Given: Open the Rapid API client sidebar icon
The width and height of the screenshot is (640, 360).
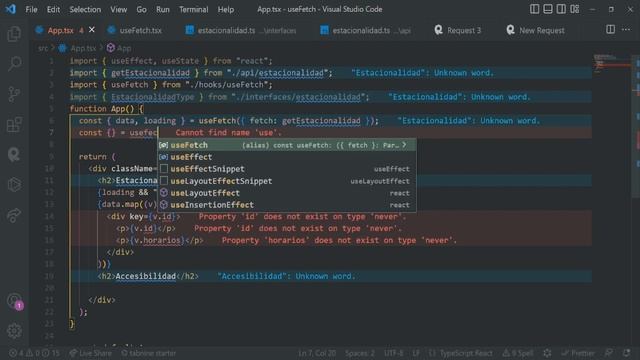Looking at the screenshot, I should [x=14, y=154].
